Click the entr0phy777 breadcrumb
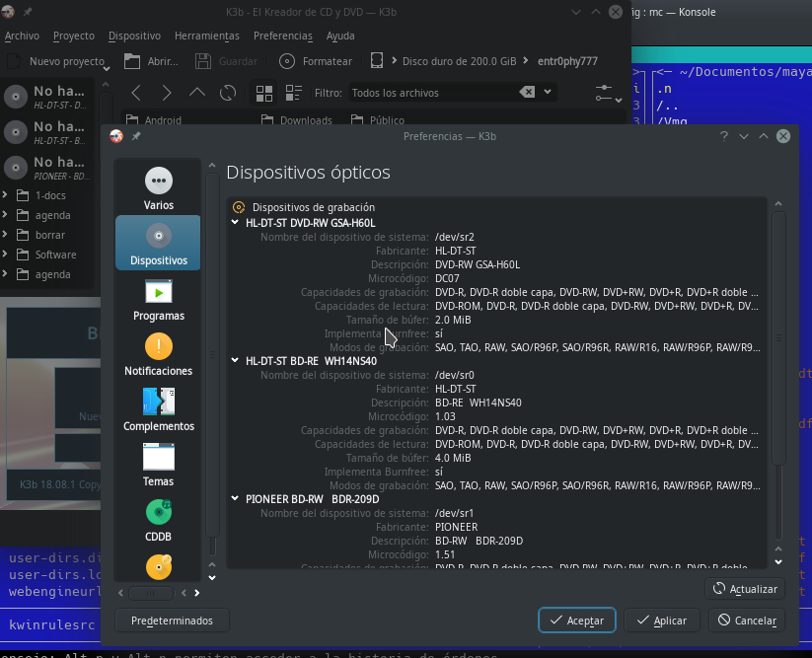The image size is (812, 658). tap(567, 61)
